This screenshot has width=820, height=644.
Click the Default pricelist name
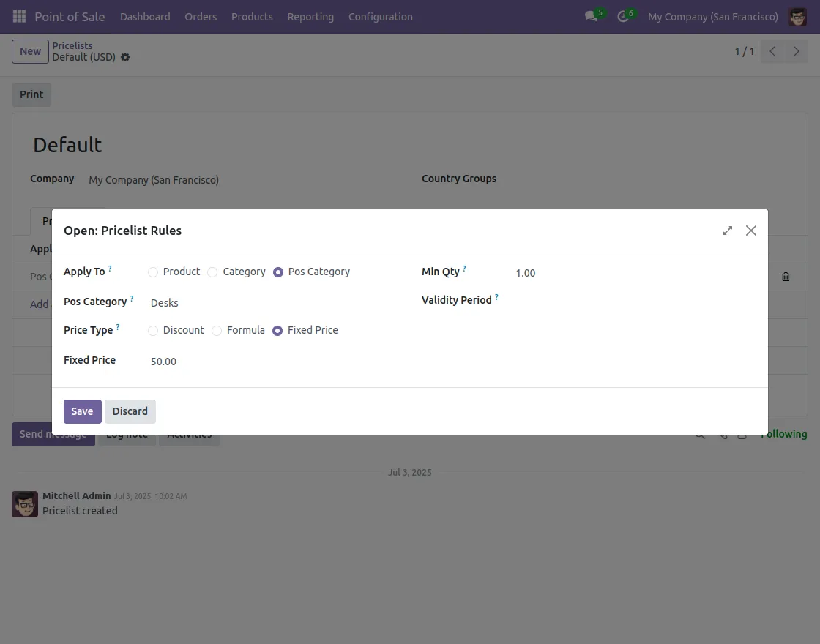(67, 145)
